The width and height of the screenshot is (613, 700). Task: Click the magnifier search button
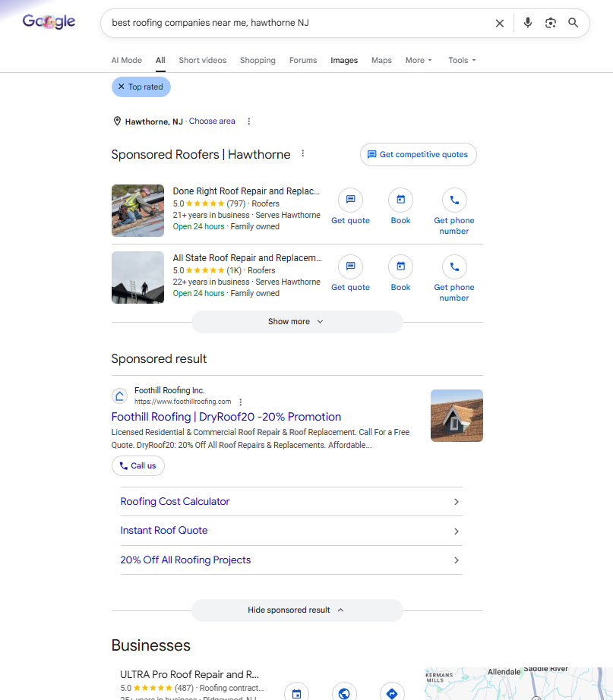coord(574,23)
